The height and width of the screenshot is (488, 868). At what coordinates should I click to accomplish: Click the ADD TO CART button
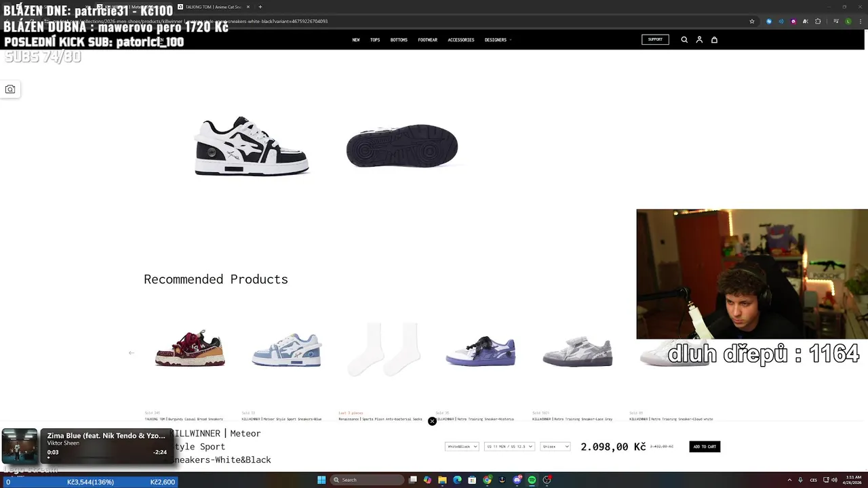(705, 447)
